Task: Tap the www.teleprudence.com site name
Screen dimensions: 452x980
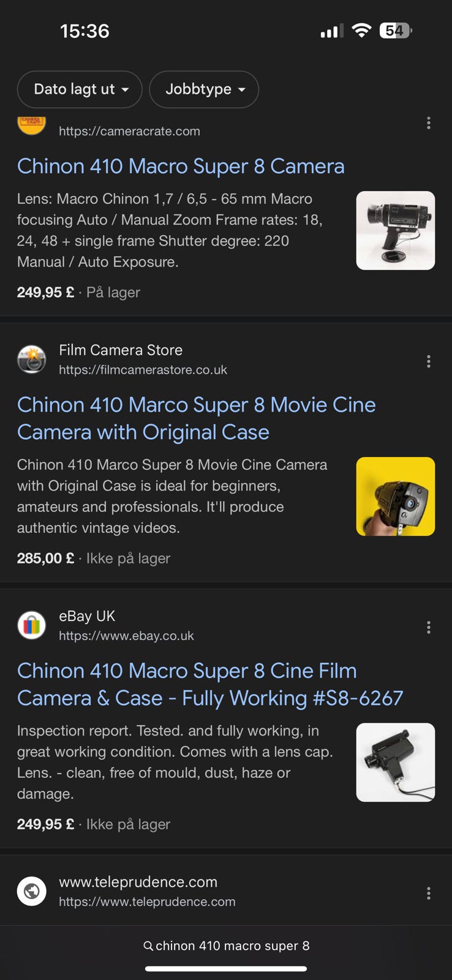Action: (x=138, y=882)
